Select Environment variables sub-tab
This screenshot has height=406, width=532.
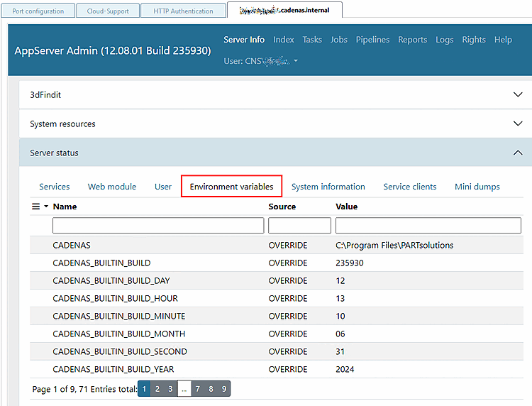tap(231, 187)
